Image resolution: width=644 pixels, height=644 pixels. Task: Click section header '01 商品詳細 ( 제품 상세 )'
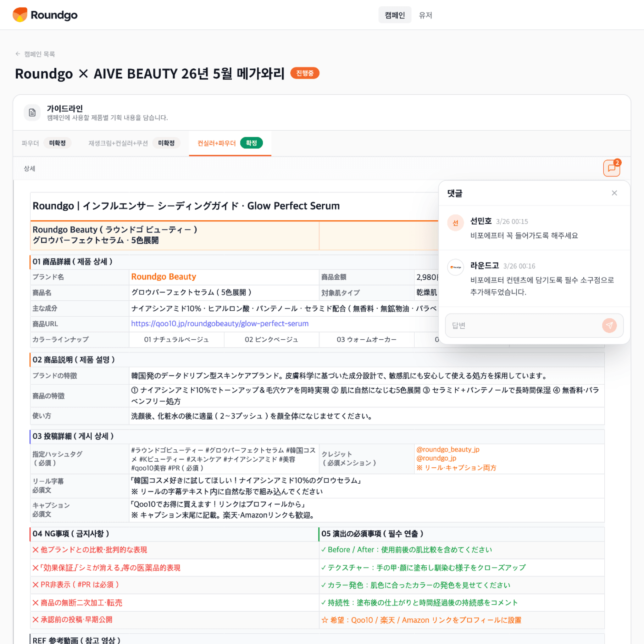pyautogui.click(x=72, y=262)
